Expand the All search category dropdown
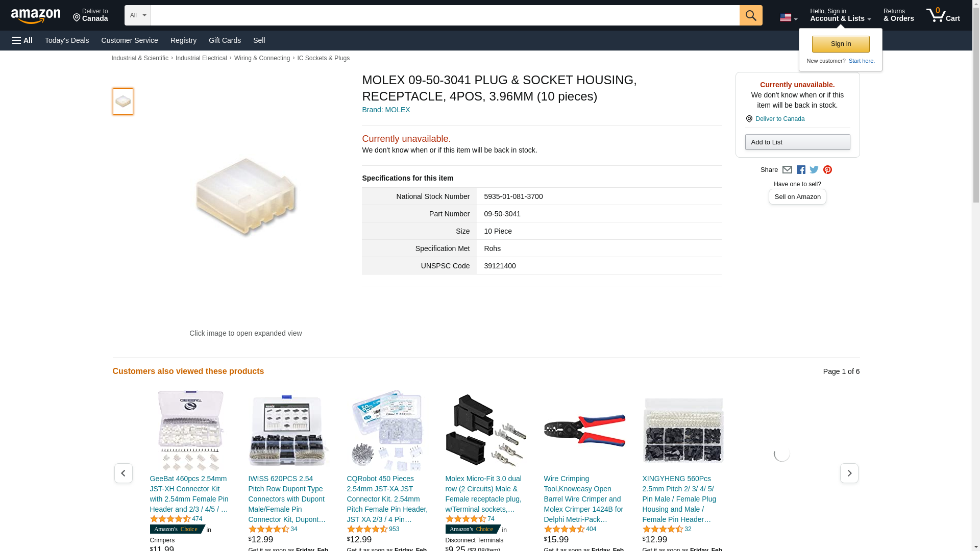Viewport: 980px width, 551px height. (138, 15)
